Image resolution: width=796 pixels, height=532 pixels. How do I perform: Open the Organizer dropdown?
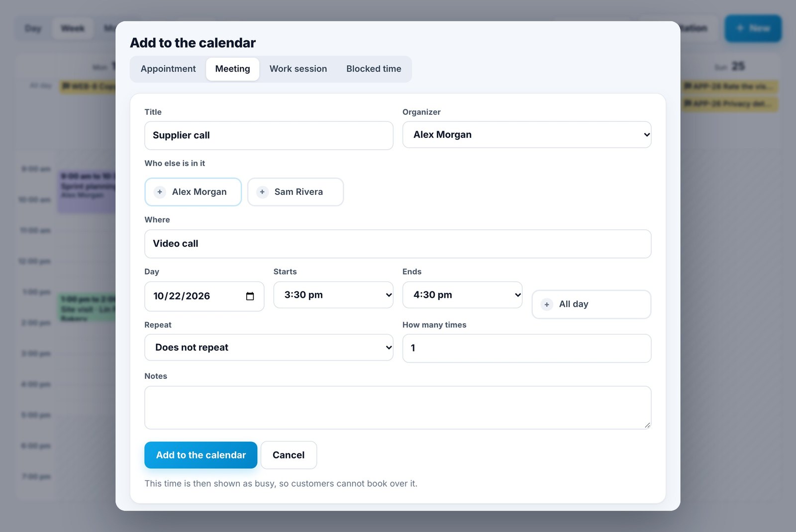click(527, 135)
